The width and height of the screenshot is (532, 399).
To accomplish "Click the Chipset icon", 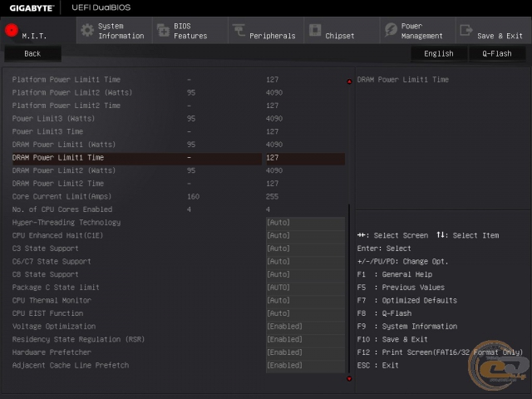I will (x=315, y=30).
